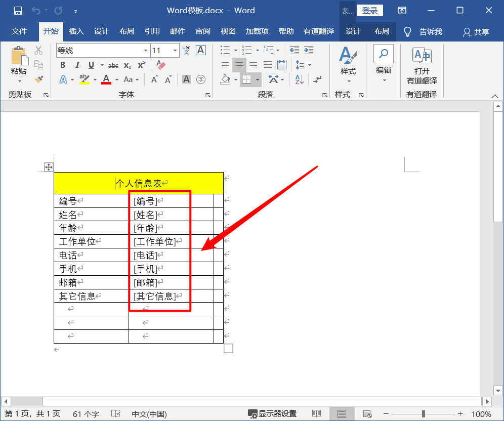Open the 文件 menu tab
Image resolution: width=504 pixels, height=421 pixels.
19,31
